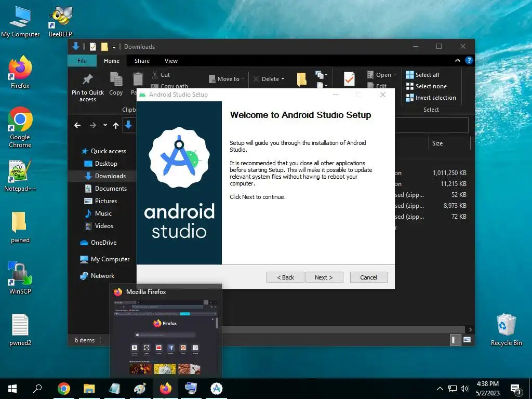The image size is (532, 399).
Task: Cancel the Android Studio Setup
Action: pyautogui.click(x=368, y=277)
